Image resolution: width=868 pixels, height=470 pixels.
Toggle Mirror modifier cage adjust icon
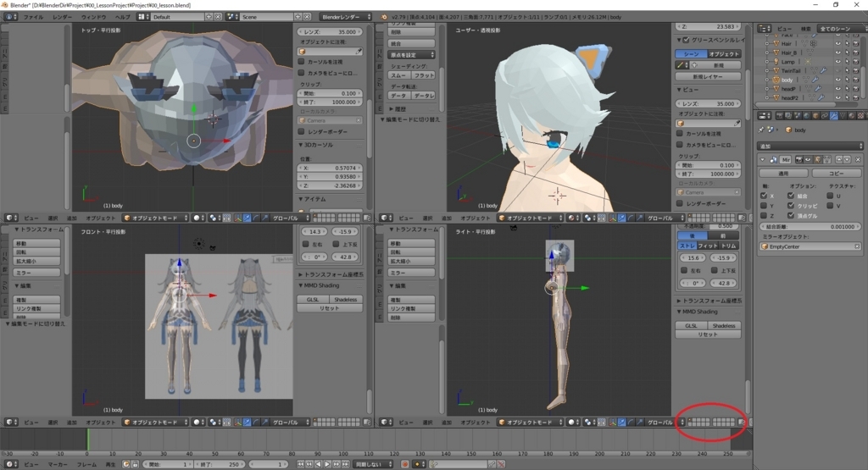coord(826,160)
